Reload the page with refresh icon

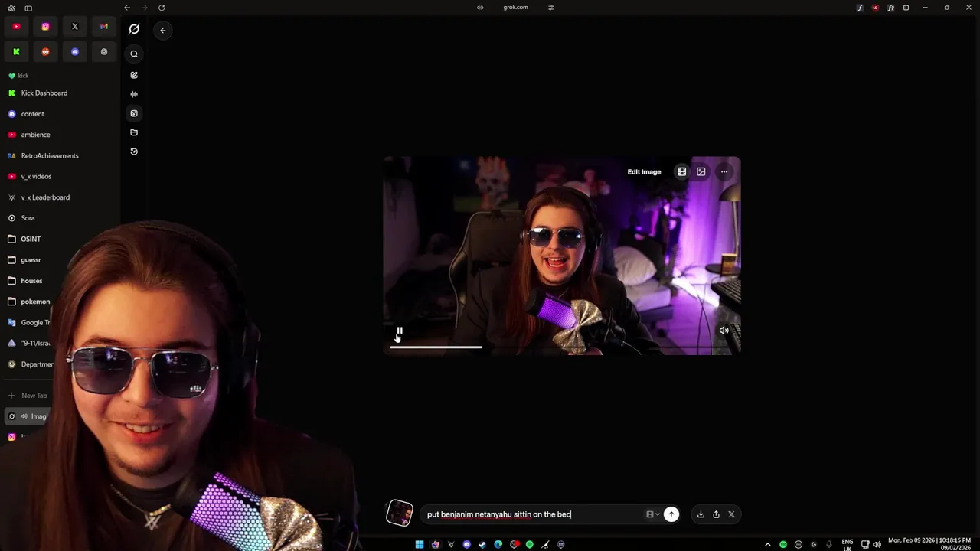(x=162, y=8)
